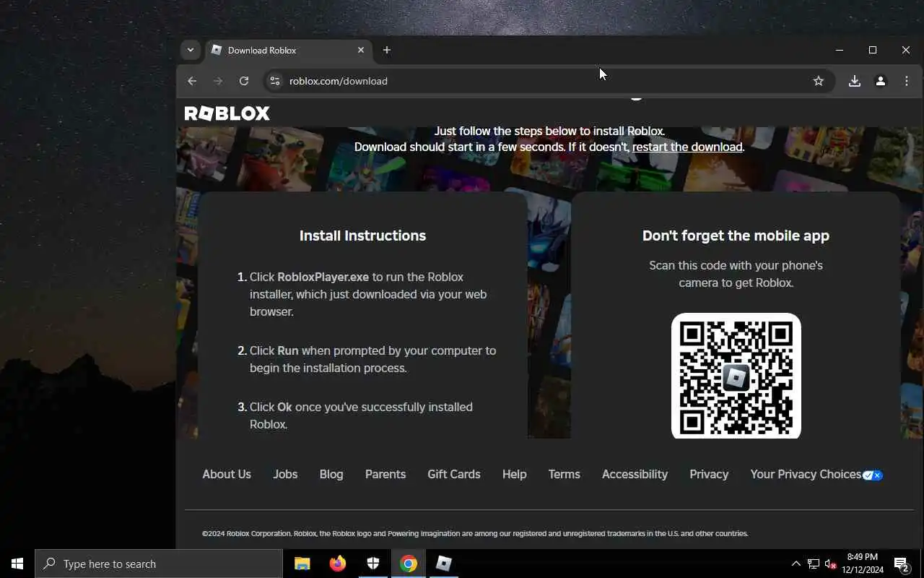The height and width of the screenshot is (578, 924).
Task: Open Your Privacy Choices link
Action: [806, 474]
